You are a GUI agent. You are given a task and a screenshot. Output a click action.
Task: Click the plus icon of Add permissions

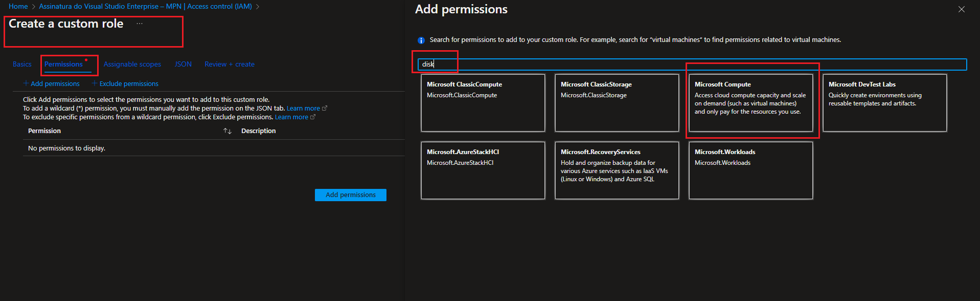pos(26,83)
